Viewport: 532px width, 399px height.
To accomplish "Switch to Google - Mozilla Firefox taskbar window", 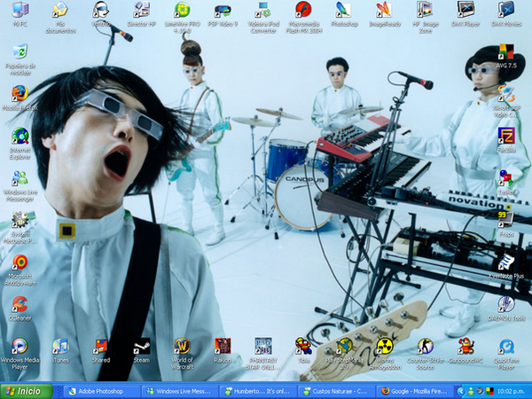I will (x=417, y=390).
